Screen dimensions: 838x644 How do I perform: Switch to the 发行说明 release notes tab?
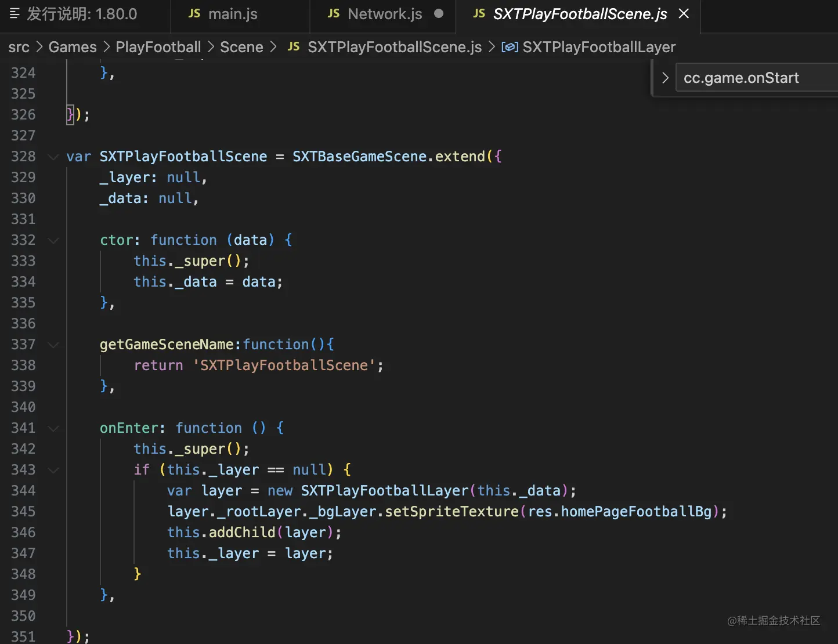point(87,13)
